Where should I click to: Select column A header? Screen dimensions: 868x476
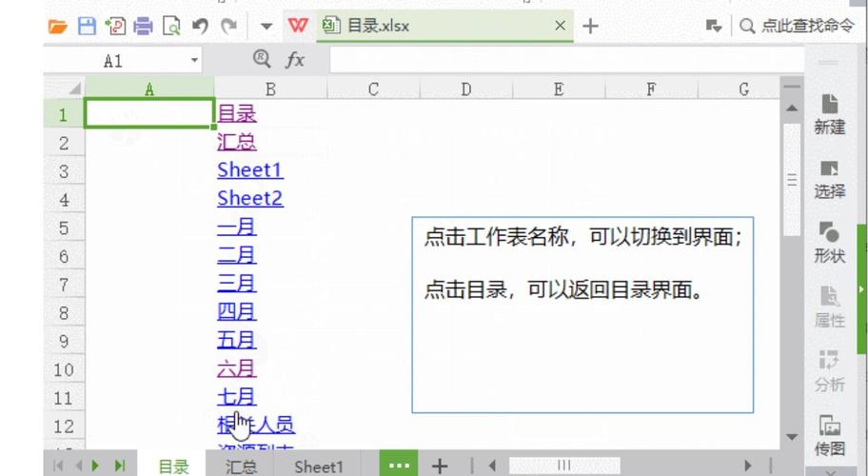pos(149,89)
